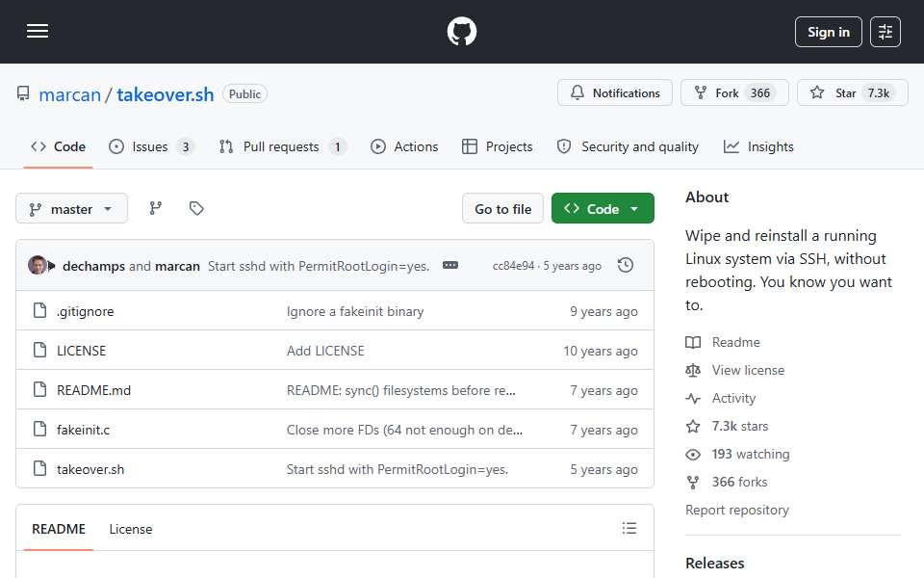Open the Pull requests tab

282,146
